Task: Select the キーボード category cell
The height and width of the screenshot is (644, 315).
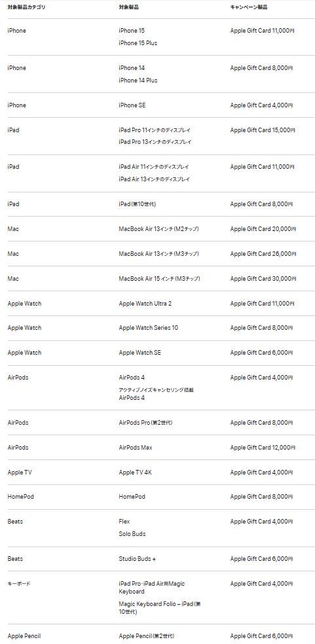Action: pyautogui.click(x=19, y=584)
